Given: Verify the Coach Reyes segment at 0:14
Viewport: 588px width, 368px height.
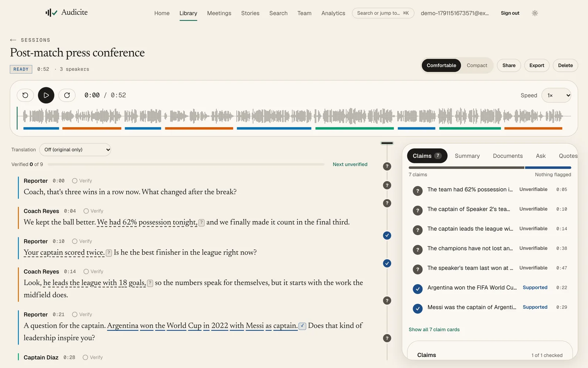Looking at the screenshot, I should 93,271.
